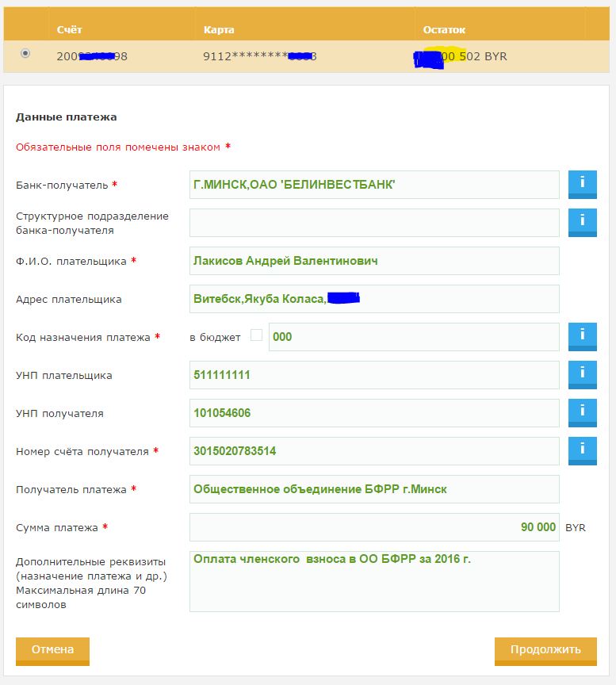
Task: Click info icon for Номер счёта получателя
Action: (x=582, y=450)
